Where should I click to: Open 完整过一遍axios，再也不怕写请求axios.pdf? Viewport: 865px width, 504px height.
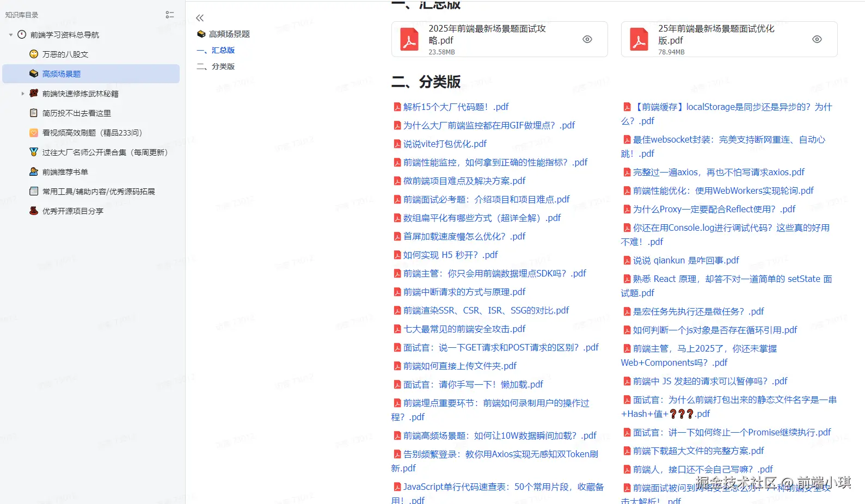pyautogui.click(x=719, y=172)
